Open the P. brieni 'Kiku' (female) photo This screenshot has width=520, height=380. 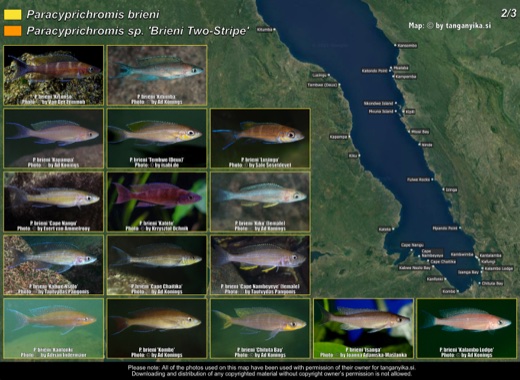[x=260, y=202]
